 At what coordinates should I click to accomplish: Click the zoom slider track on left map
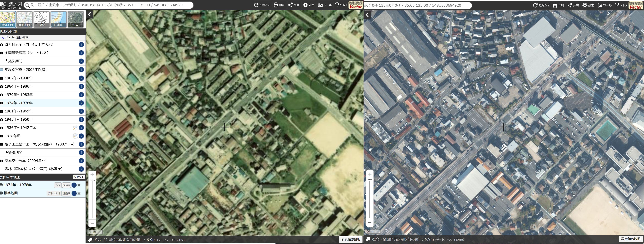pyautogui.click(x=92, y=200)
